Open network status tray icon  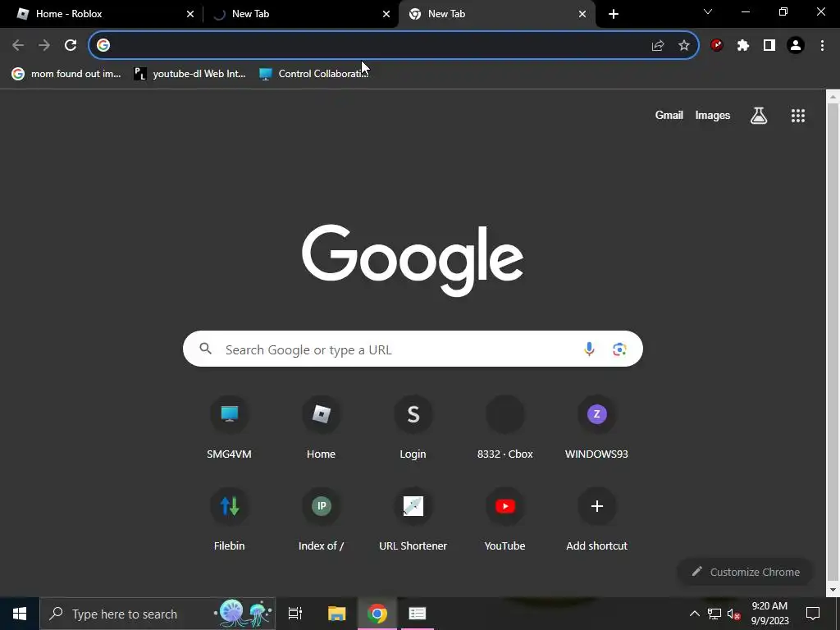[714, 614]
